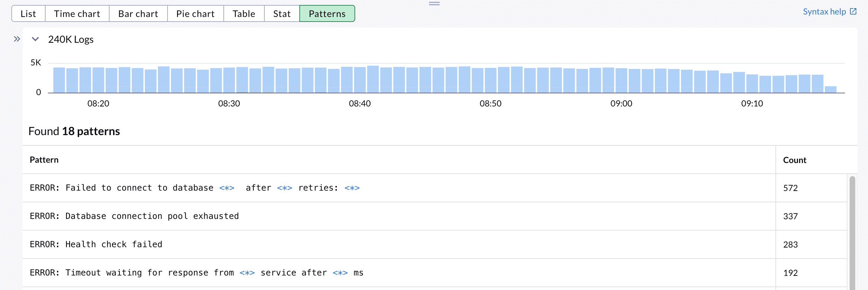Image resolution: width=868 pixels, height=290 pixels.
Task: Click the 'Health check failed' pattern row
Action: 96,244
